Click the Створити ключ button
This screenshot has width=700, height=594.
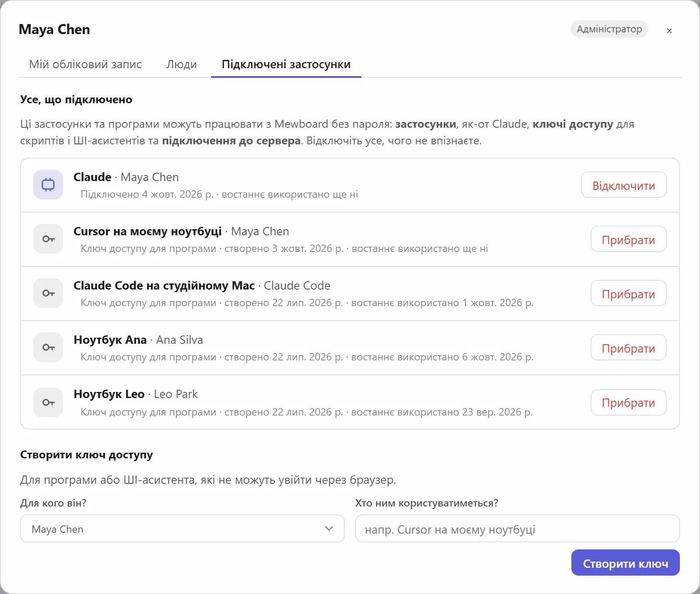625,563
